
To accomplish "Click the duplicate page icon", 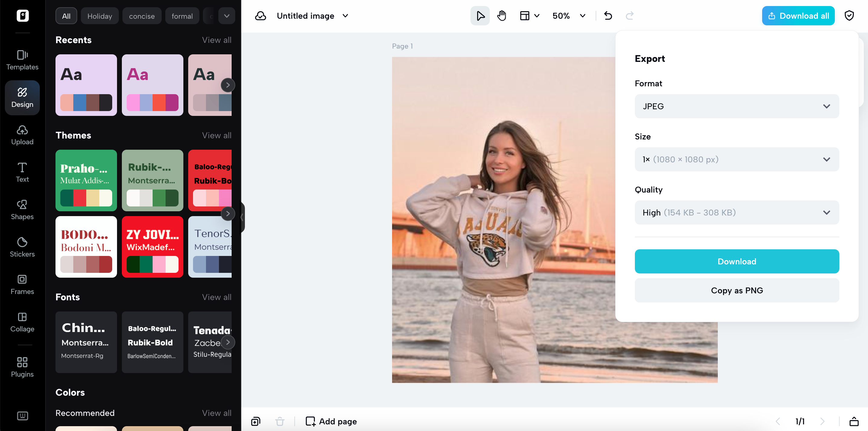I will tap(256, 421).
